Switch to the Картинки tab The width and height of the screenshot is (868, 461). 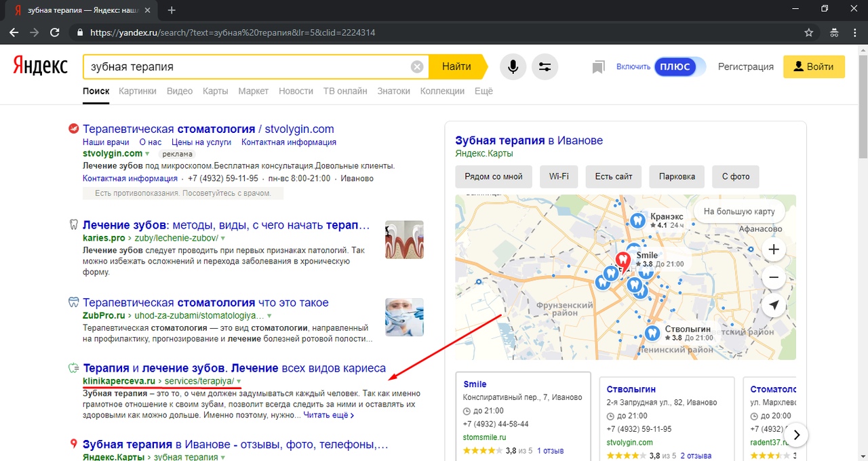138,91
